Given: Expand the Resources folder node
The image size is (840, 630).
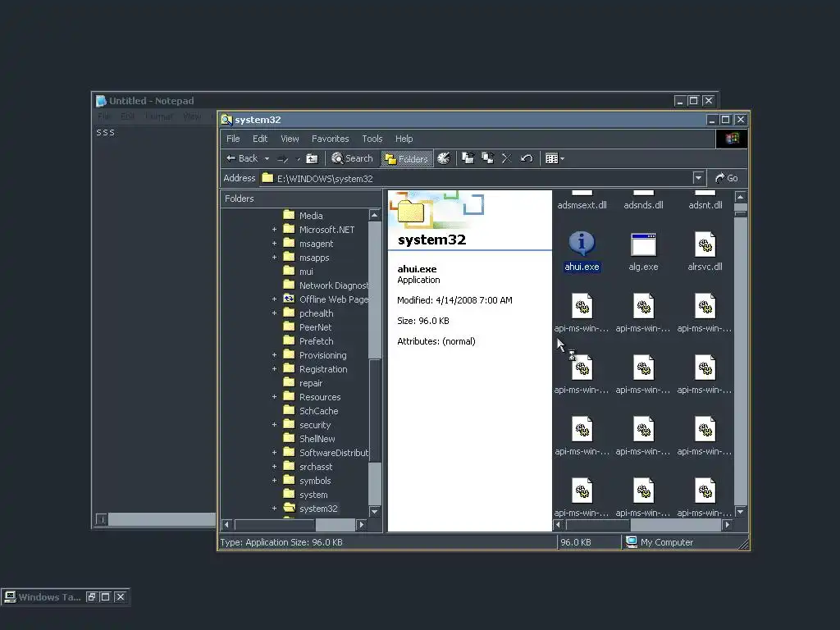Looking at the screenshot, I should click(274, 396).
